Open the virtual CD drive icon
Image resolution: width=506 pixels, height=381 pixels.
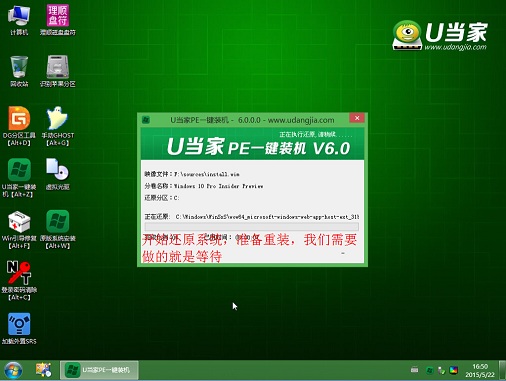[x=58, y=174]
